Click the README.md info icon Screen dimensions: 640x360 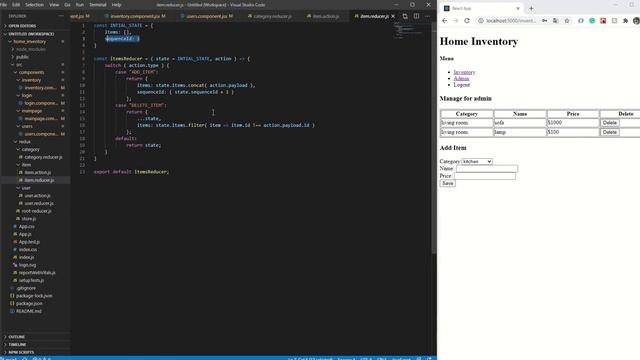(12, 311)
